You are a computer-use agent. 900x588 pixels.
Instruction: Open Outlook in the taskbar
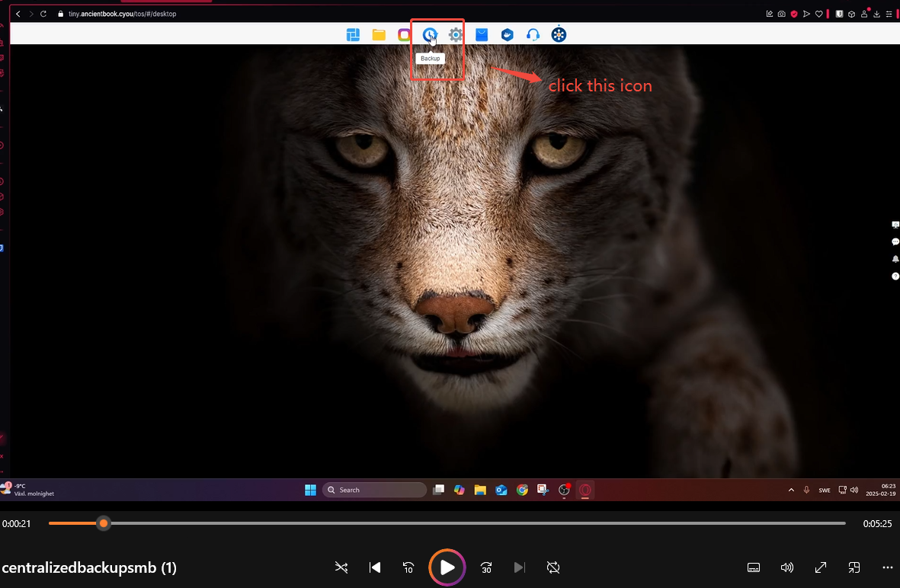pos(501,490)
